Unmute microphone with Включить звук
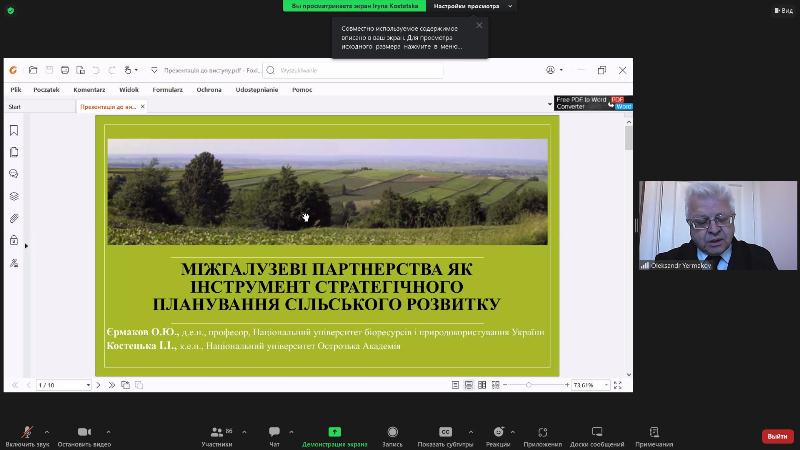 (27, 432)
